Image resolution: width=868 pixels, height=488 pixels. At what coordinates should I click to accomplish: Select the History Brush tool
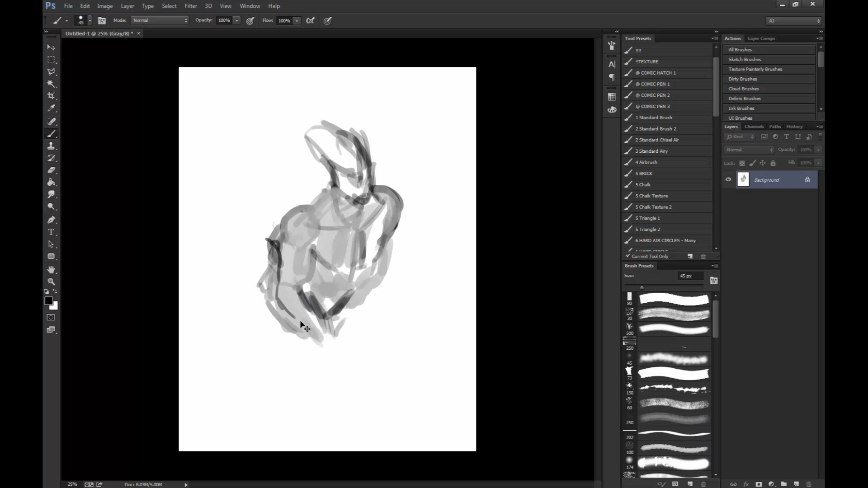51,158
